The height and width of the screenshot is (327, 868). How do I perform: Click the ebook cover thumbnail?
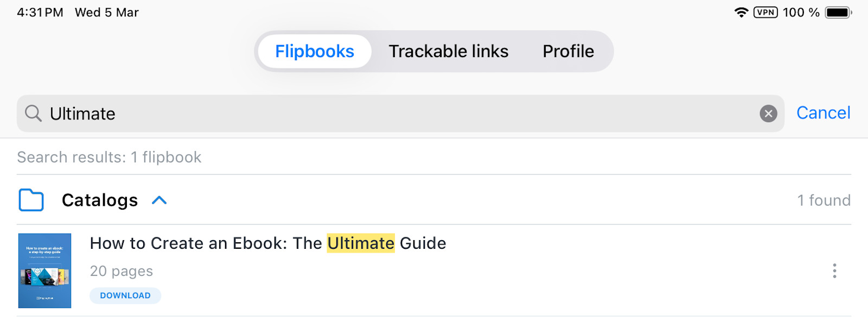pyautogui.click(x=45, y=270)
